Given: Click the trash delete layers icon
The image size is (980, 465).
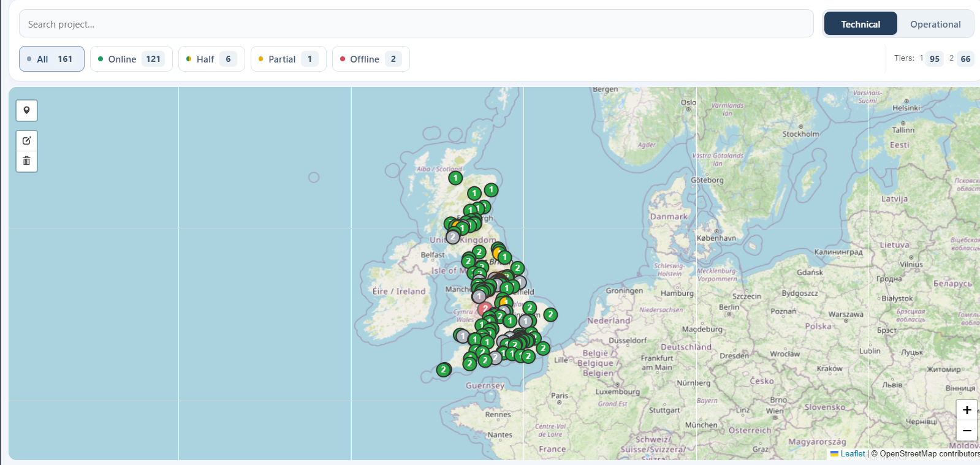Looking at the screenshot, I should 26,161.
